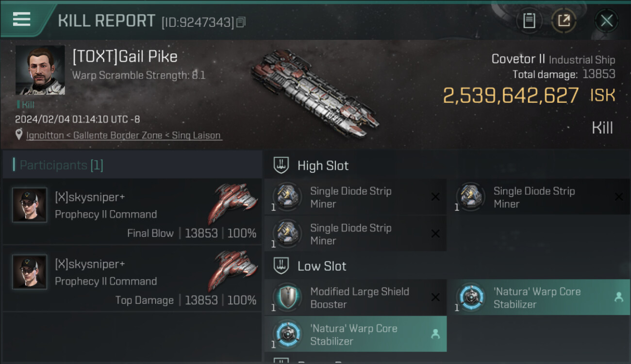
Task: Select the Top Damage skysniper+ entry
Action: 132,278
